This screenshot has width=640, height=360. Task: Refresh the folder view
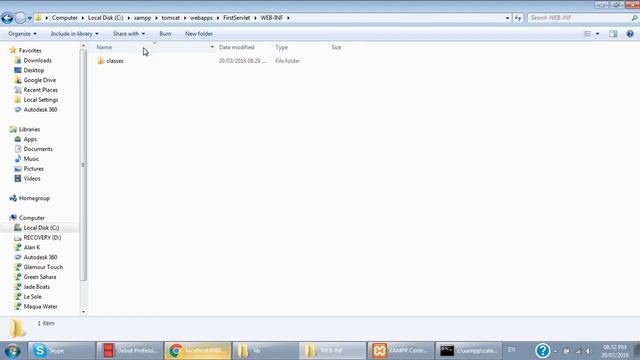point(518,18)
